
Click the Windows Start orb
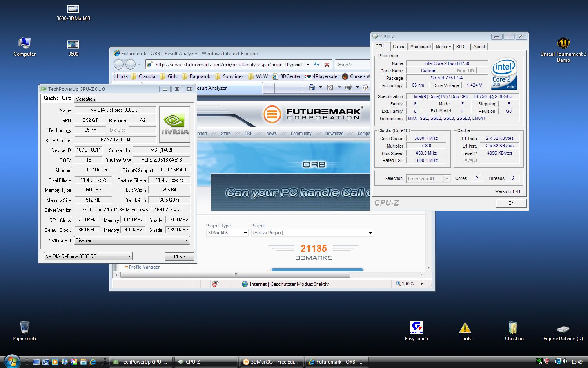(x=12, y=361)
